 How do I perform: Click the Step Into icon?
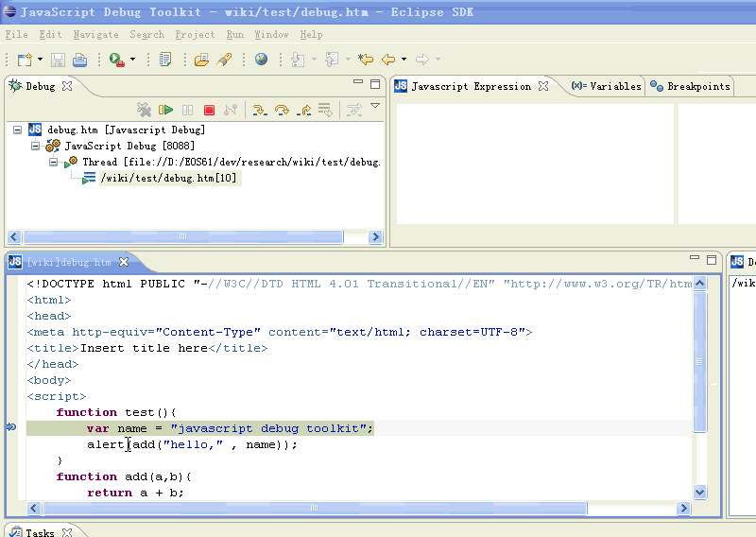(259, 111)
